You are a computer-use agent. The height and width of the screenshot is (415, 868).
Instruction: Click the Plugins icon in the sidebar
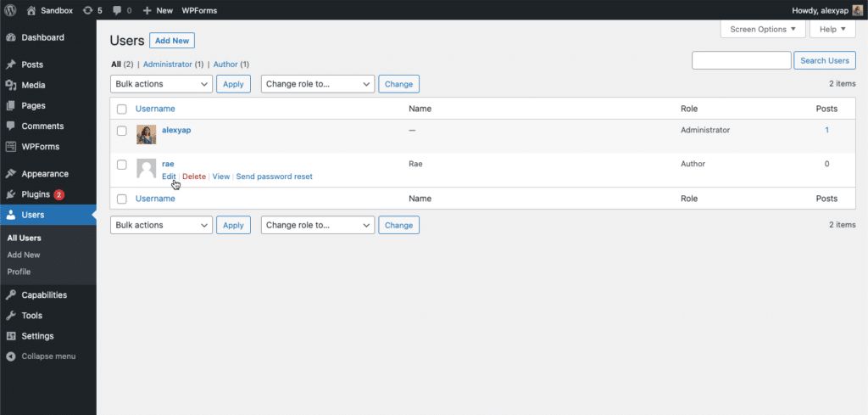(x=10, y=194)
